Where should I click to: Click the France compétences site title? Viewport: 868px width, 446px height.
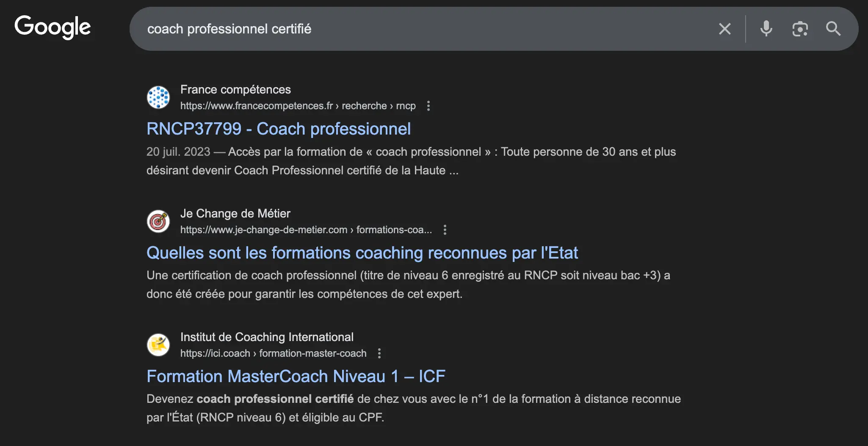[x=235, y=89]
